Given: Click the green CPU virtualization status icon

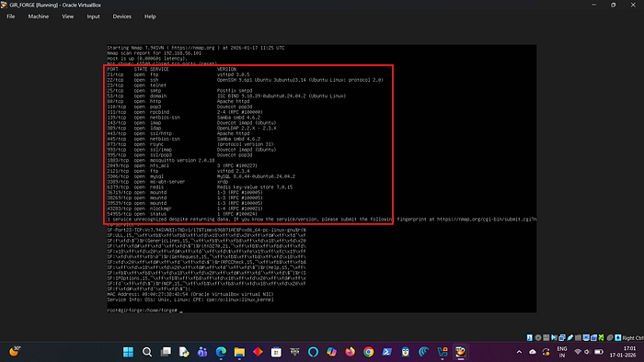Looking at the screenshot, I should [602, 337].
